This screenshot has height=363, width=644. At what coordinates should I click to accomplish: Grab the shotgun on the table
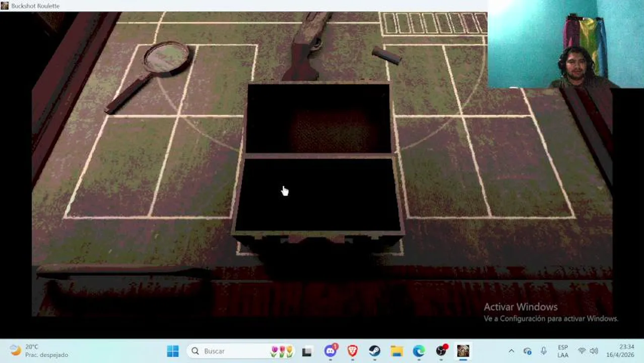307,46
